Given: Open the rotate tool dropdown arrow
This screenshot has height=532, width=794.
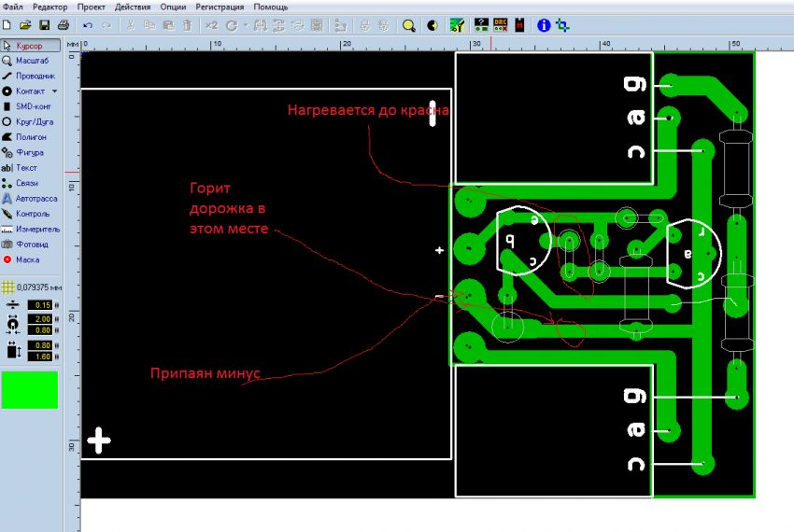Looking at the screenshot, I should pyautogui.click(x=243, y=25).
